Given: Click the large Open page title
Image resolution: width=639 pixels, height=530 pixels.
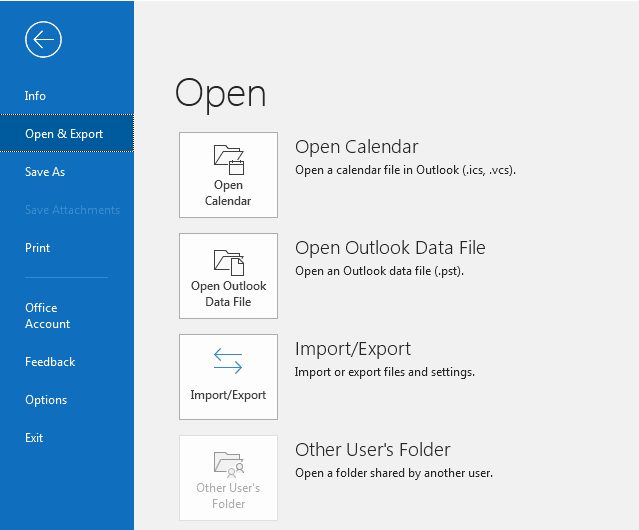Looking at the screenshot, I should pyautogui.click(x=220, y=95).
